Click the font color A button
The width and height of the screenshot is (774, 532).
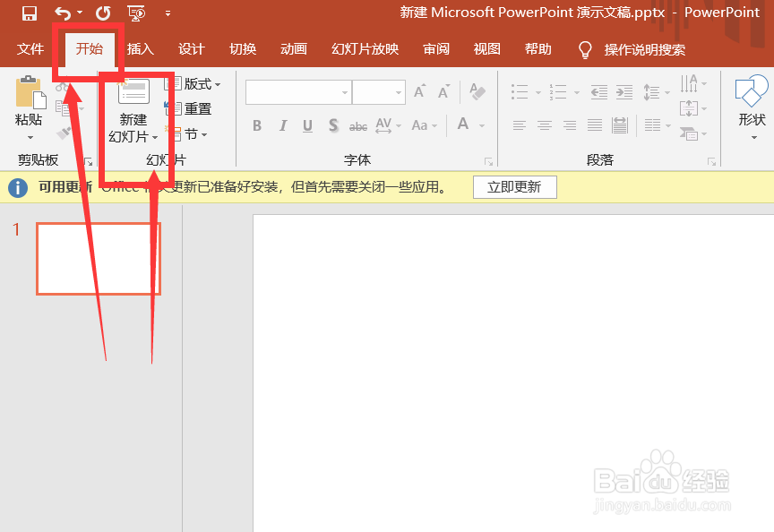463,124
